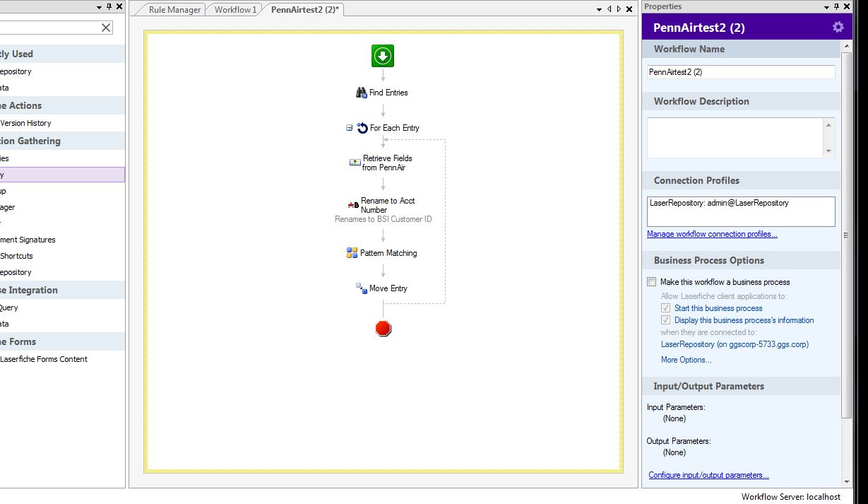868x504 pixels.
Task: Open the Properties gear settings icon
Action: click(x=838, y=27)
